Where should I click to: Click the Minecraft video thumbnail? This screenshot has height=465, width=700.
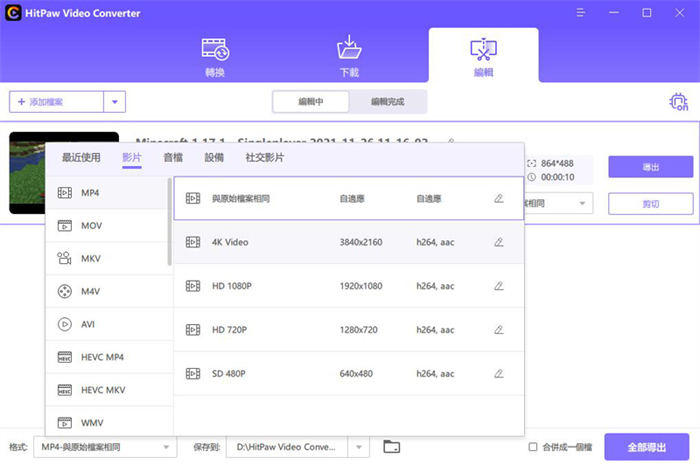click(27, 172)
